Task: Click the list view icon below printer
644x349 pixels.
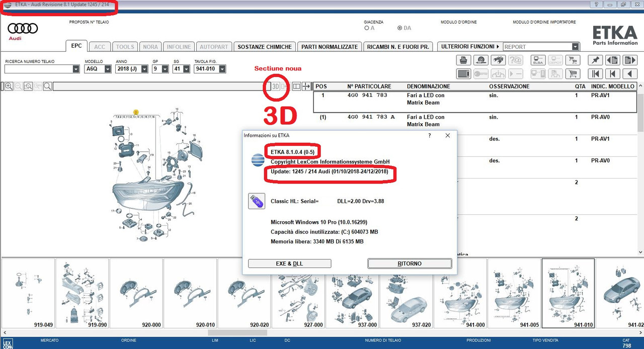Action: [463, 74]
